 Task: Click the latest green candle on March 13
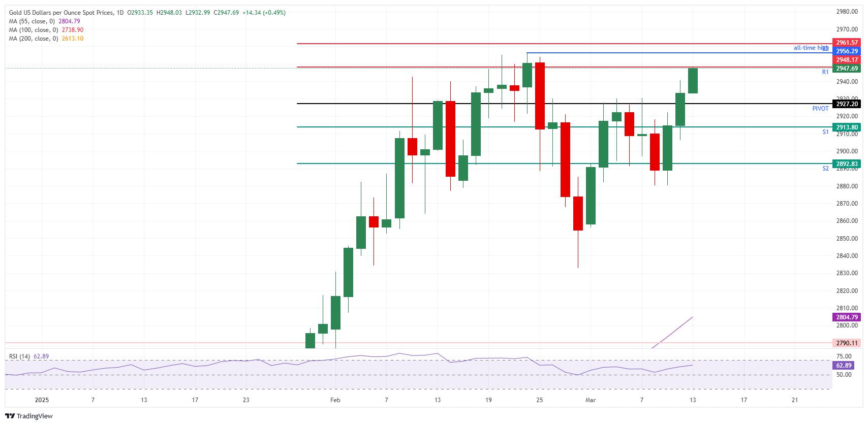coord(693,81)
